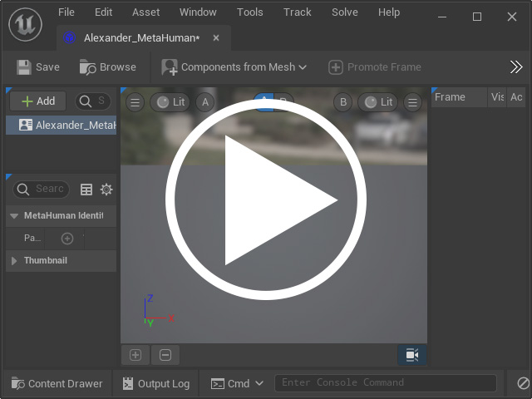This screenshot has height=399, width=532.
Task: Browse to asset in Content Browser
Action: pos(108,67)
